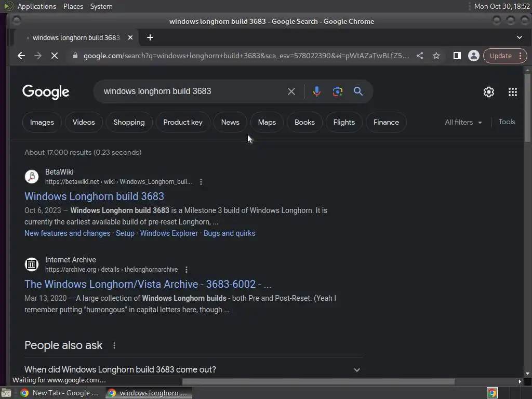Viewport: 532px width, 399px height.
Task: Select the Flights filter chip
Action: point(344,122)
